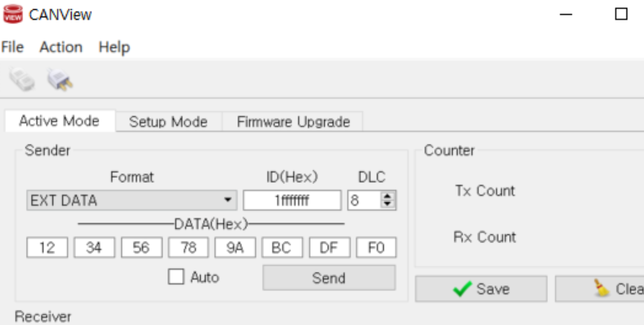
Task: Switch to the Setup Mode tab
Action: click(169, 122)
